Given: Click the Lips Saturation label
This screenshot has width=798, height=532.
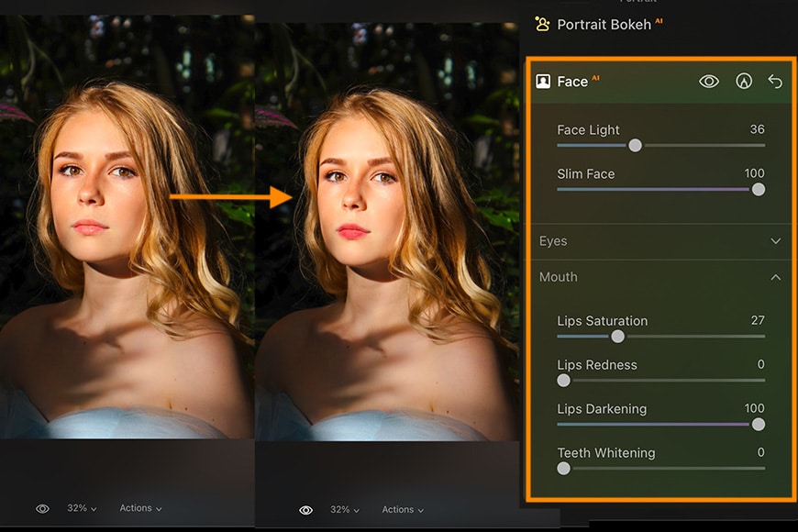Looking at the screenshot, I should coord(603,321).
